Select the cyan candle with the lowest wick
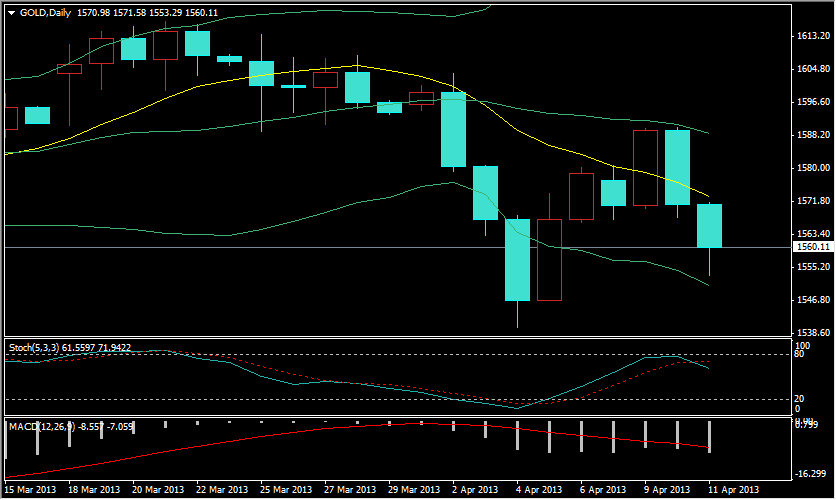The image size is (836, 500). pos(517,260)
